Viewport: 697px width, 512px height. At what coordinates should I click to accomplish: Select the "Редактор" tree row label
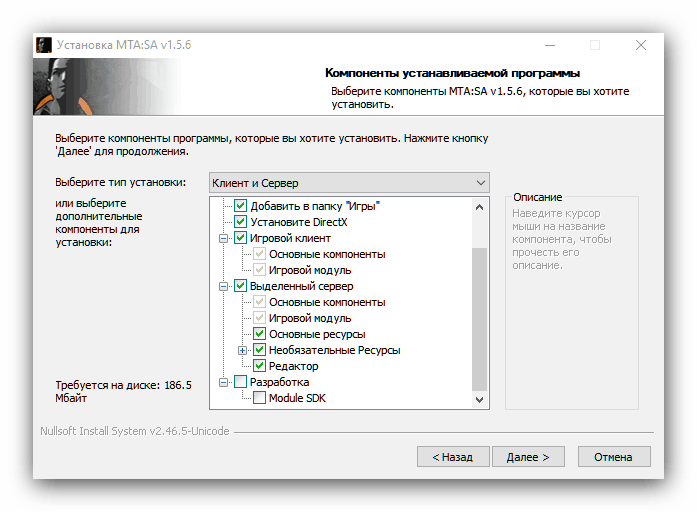click(293, 366)
